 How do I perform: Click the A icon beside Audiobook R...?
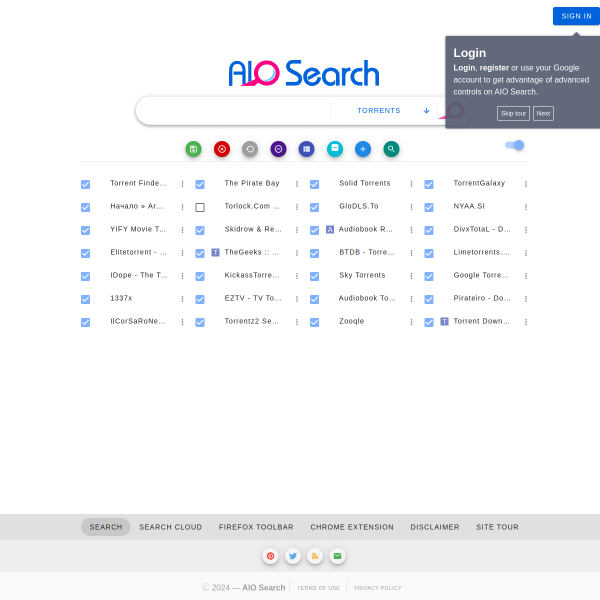click(330, 230)
